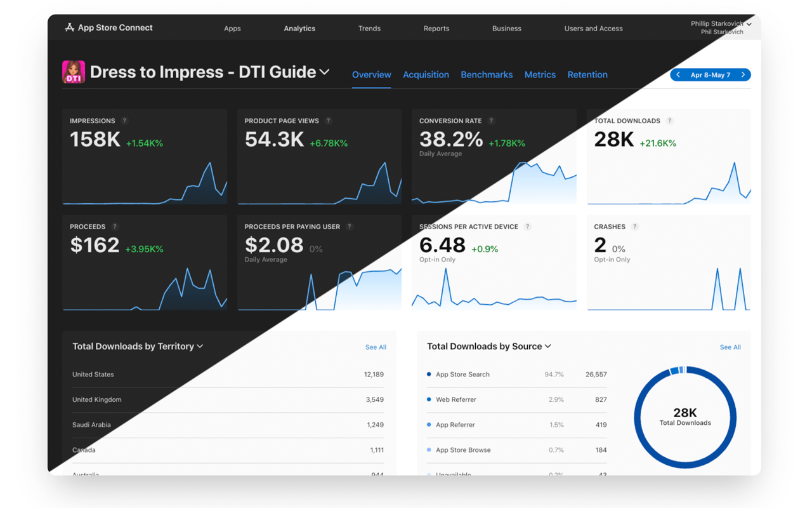The height and width of the screenshot is (508, 812).
Task: Open the Total Downloads 28K chart card
Action: (x=669, y=157)
